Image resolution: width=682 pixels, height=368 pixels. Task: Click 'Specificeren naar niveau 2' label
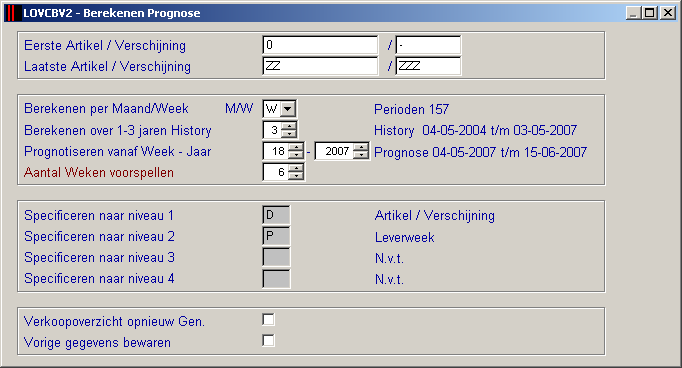[99, 237]
